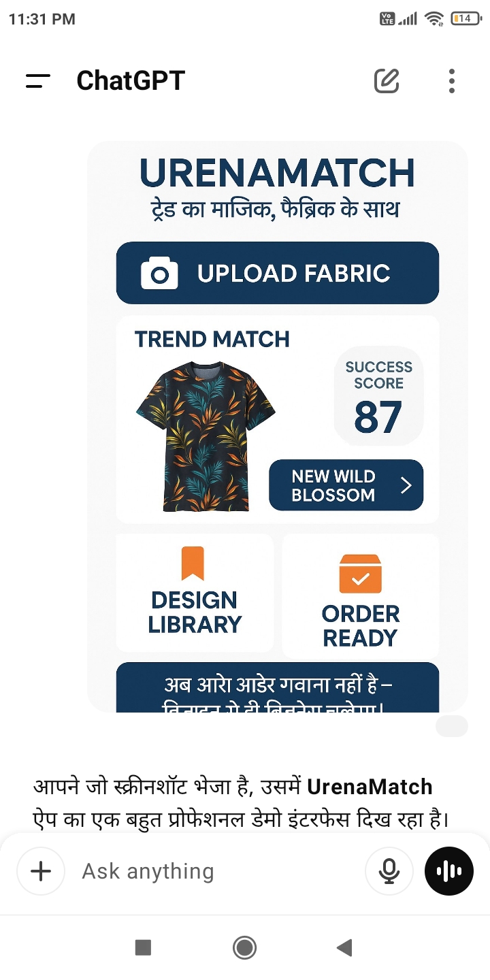Start a new chat with the compose icon

click(x=387, y=81)
